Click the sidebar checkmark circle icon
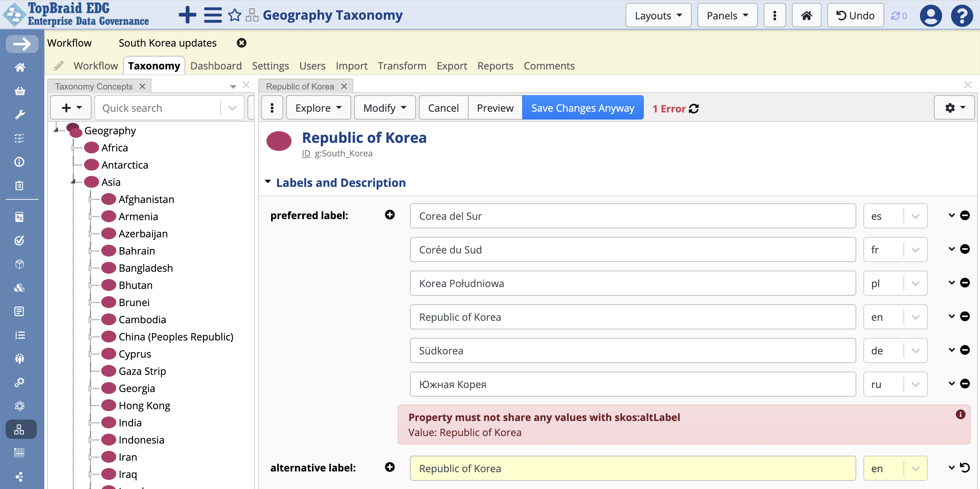The height and width of the screenshot is (489, 980). point(20,240)
